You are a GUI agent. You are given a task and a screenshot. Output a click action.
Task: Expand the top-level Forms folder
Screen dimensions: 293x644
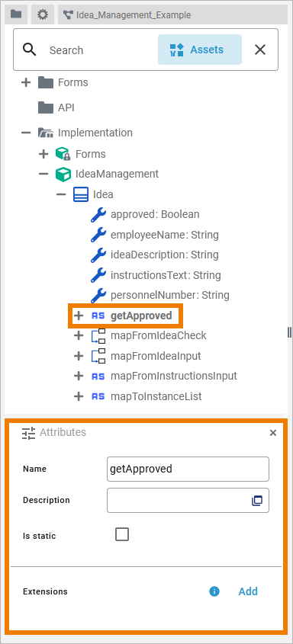click(26, 82)
